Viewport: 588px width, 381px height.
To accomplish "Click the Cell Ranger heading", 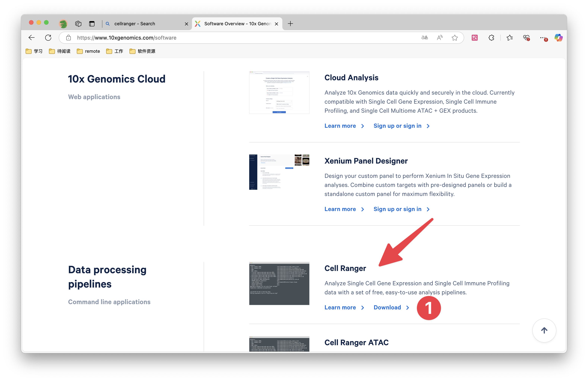I will pyautogui.click(x=345, y=269).
